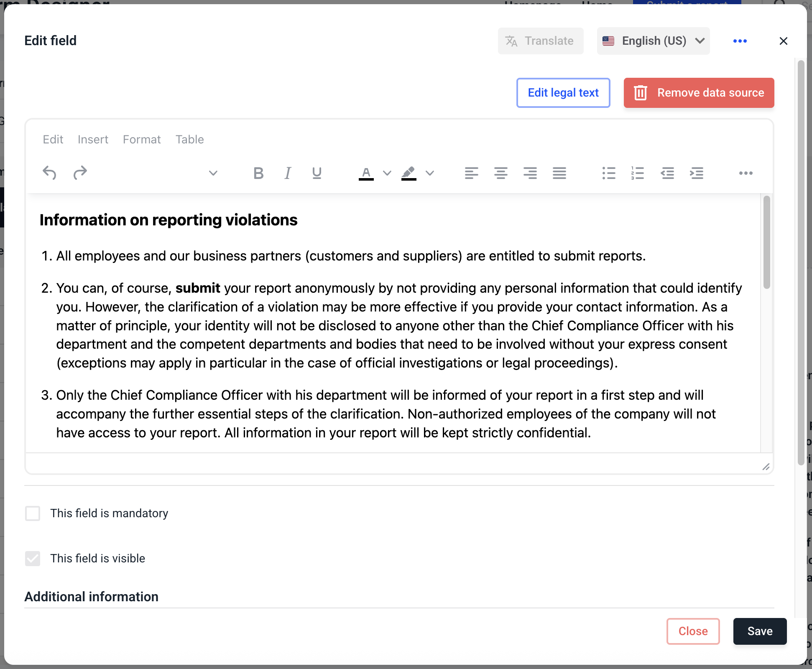This screenshot has width=812, height=669.
Task: Open the English (US) language dropdown
Action: (x=653, y=41)
